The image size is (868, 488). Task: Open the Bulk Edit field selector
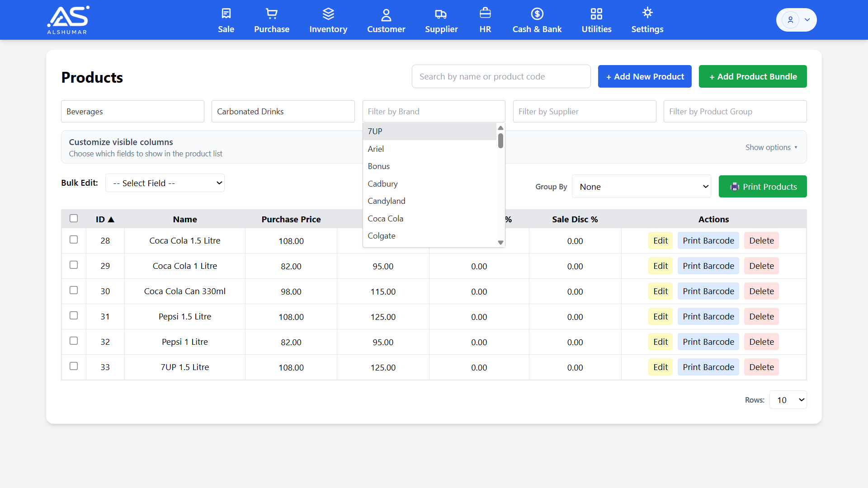pyautogui.click(x=165, y=183)
